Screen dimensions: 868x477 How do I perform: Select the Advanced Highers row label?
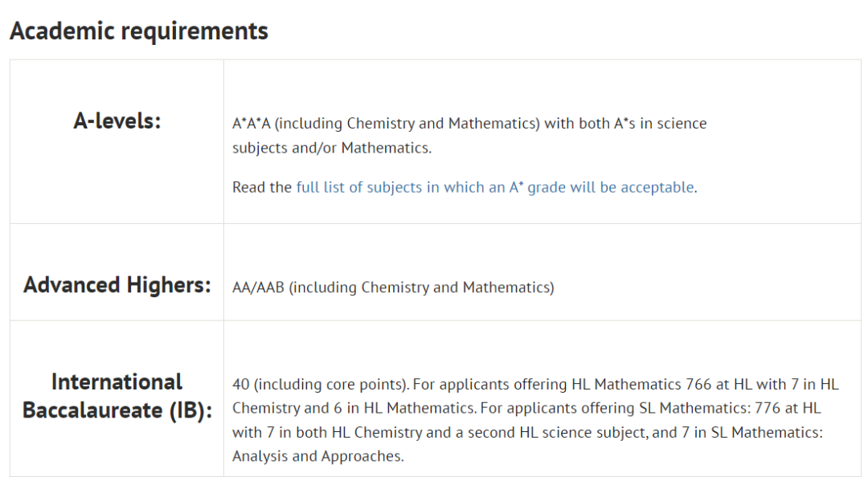pos(117,284)
